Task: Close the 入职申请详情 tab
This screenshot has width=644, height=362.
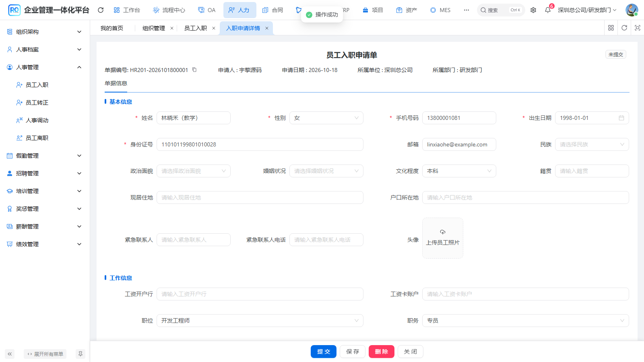Action: pyautogui.click(x=267, y=28)
